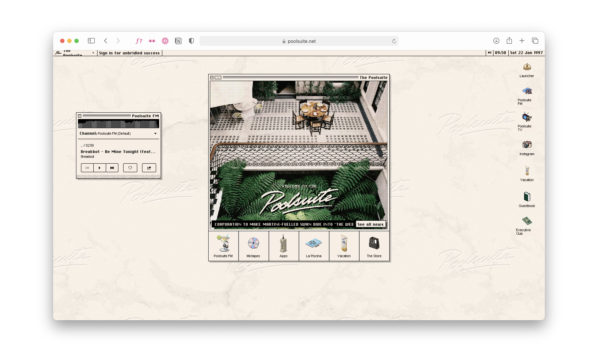
Task: Click the pink asterisks extension icon
Action: coord(152,41)
